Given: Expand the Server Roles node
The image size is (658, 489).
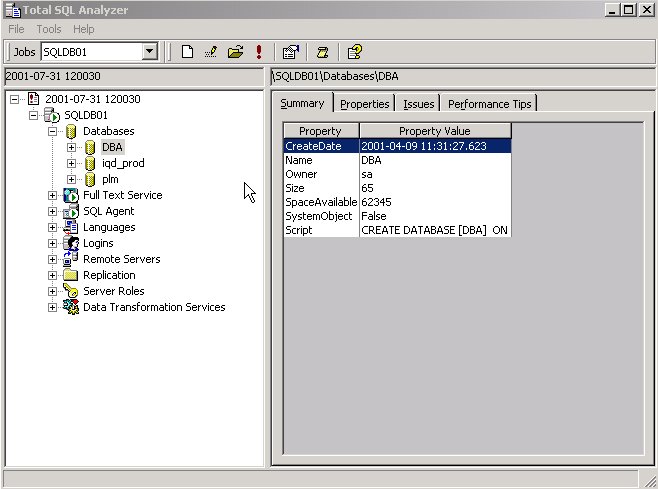Looking at the screenshot, I should click(x=52, y=291).
